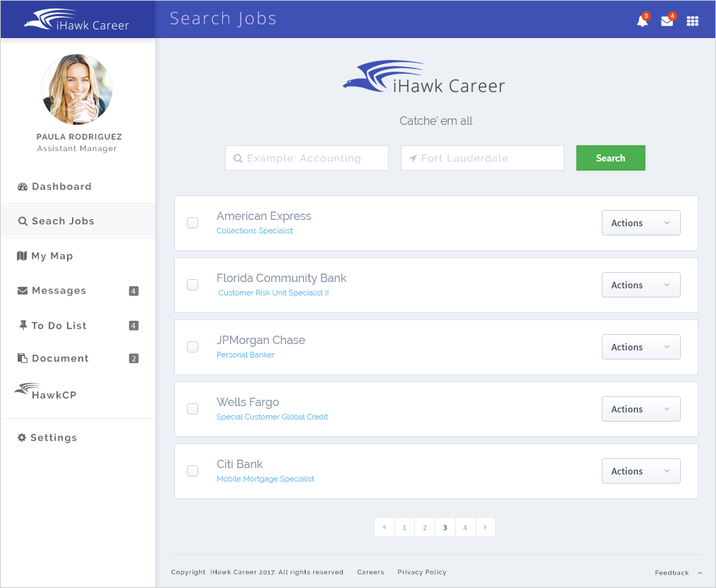
Task: Open Customer Risk Unit Specialist II link
Action: (x=274, y=293)
